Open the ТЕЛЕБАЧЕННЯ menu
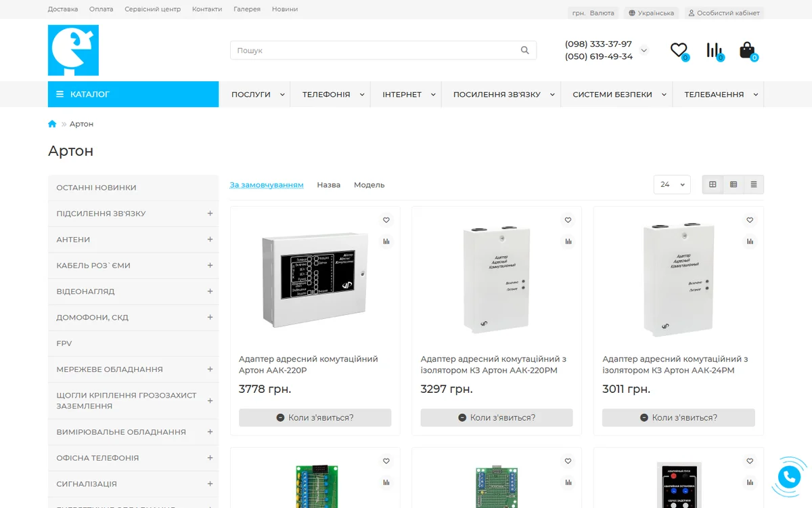Viewport: 812px width, 508px height. [x=719, y=94]
